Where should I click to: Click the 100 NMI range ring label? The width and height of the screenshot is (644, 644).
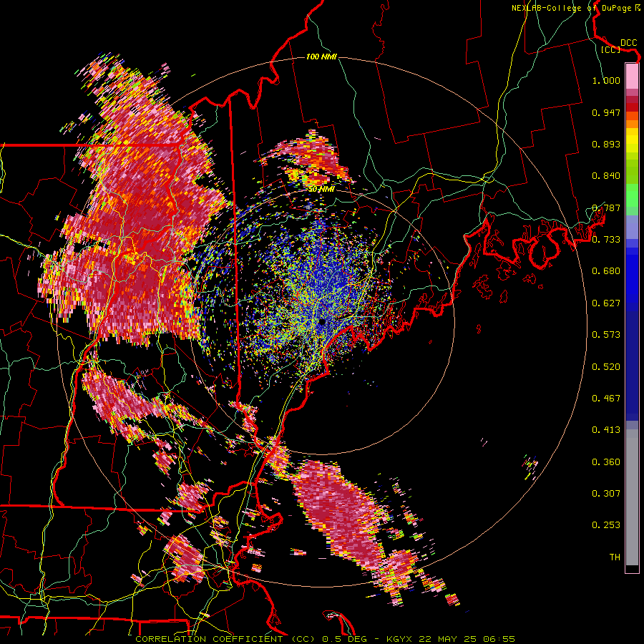coord(321,57)
